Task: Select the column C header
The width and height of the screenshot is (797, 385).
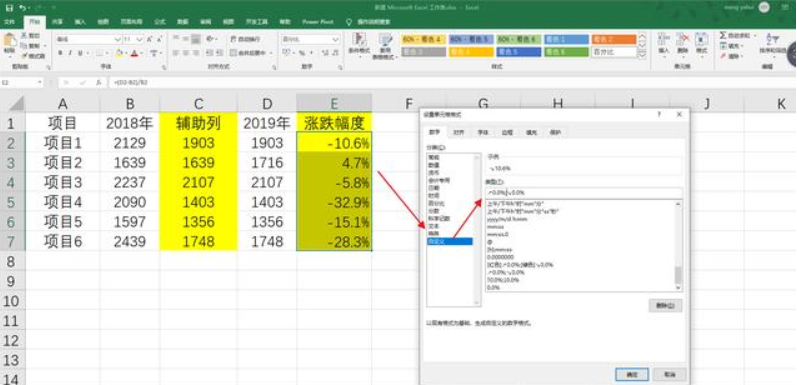Action: (198, 104)
